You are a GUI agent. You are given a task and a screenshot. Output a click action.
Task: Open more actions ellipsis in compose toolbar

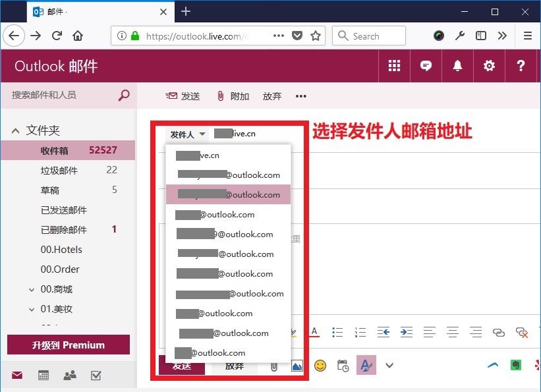[301, 96]
